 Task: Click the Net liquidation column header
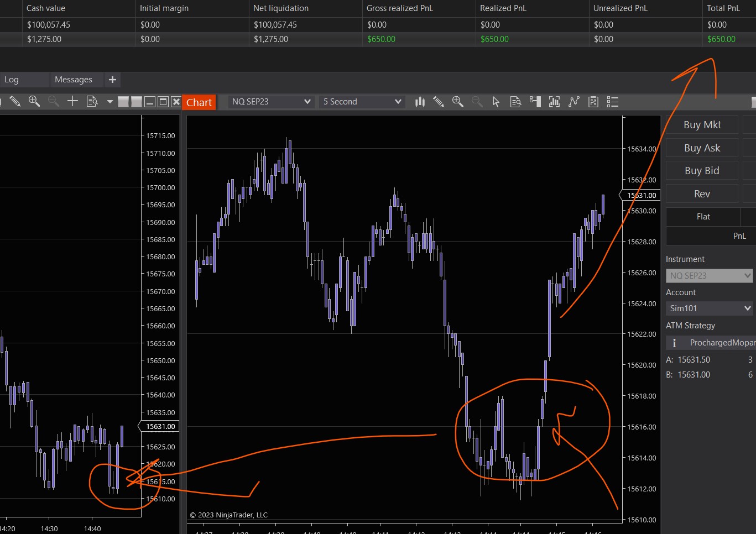tap(305, 8)
